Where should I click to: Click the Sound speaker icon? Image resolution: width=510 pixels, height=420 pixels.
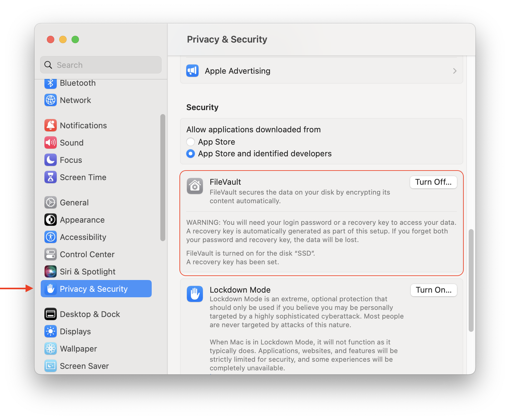(x=51, y=143)
